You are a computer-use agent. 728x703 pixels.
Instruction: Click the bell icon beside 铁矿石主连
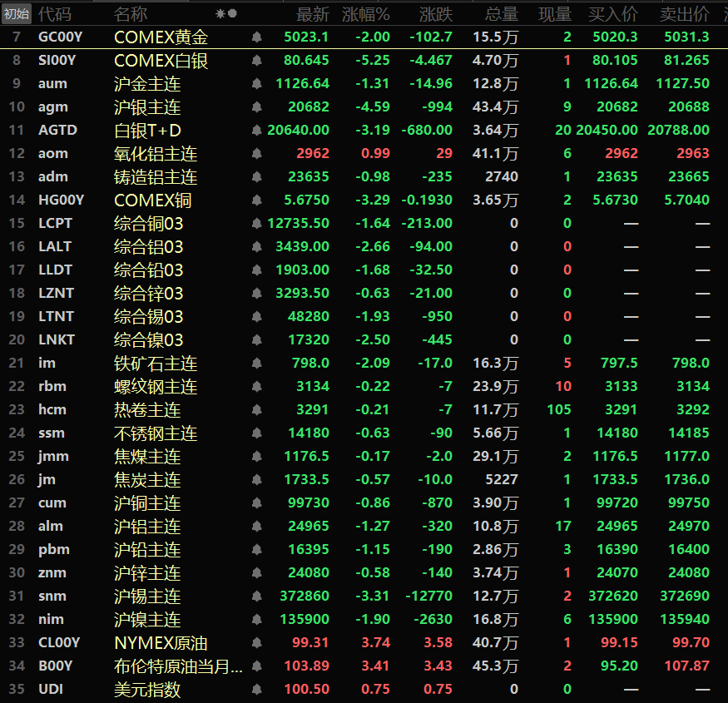click(x=256, y=364)
